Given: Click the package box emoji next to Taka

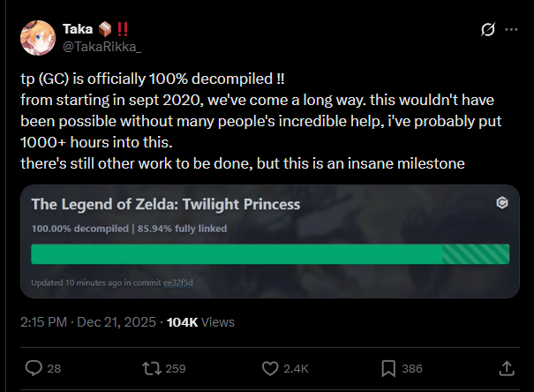Looking at the screenshot, I should coord(105,29).
